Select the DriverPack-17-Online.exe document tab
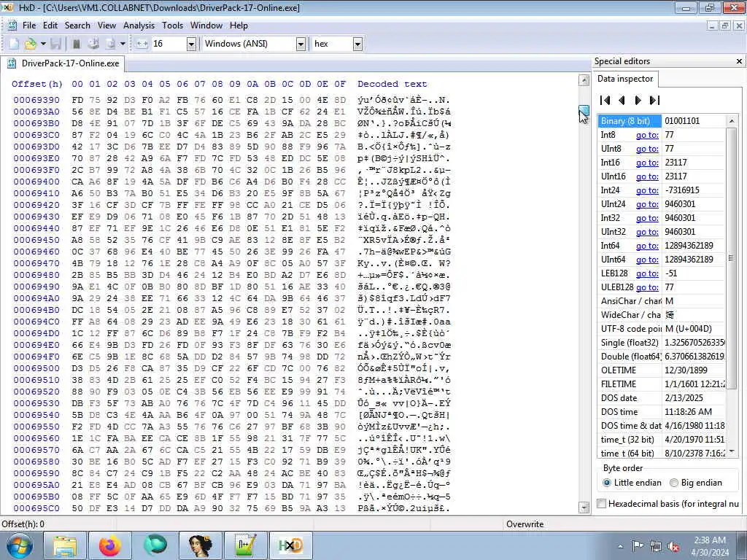The width and height of the screenshot is (747, 560). coord(63,63)
